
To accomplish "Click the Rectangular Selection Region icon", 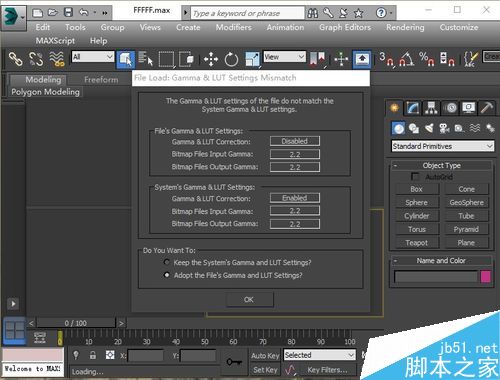I will tap(166, 60).
